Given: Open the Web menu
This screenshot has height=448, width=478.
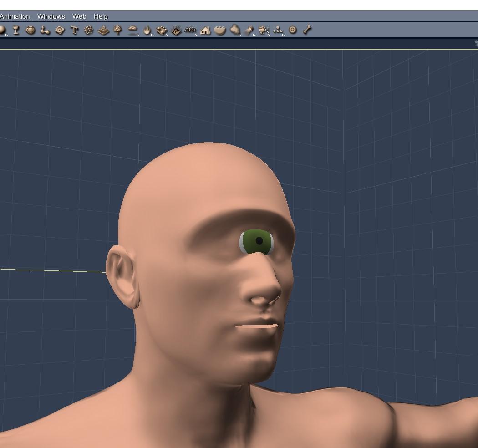Looking at the screenshot, I should [79, 16].
